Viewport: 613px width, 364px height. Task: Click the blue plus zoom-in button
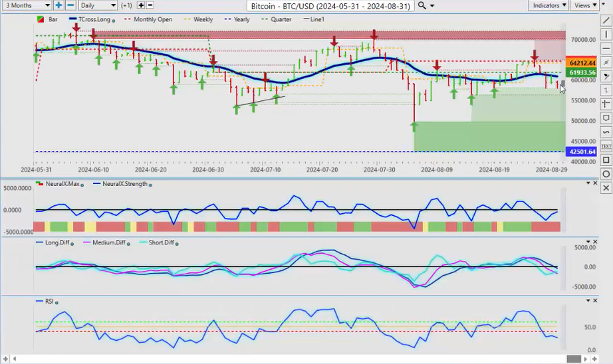(59, 5)
